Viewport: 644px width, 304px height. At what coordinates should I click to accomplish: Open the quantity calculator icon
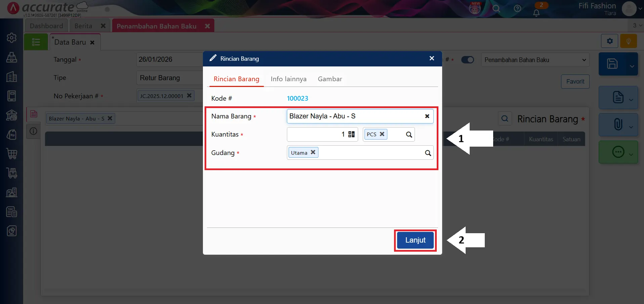[x=351, y=134]
